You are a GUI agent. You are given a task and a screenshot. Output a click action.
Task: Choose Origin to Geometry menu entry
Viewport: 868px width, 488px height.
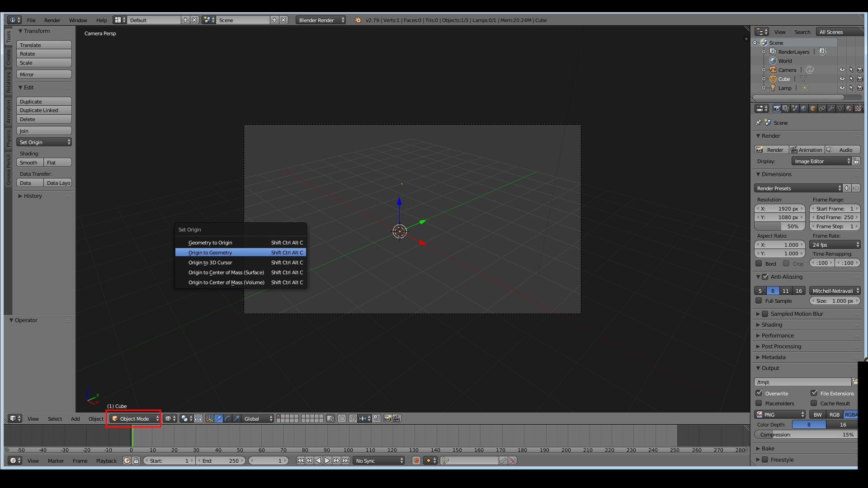(241, 252)
